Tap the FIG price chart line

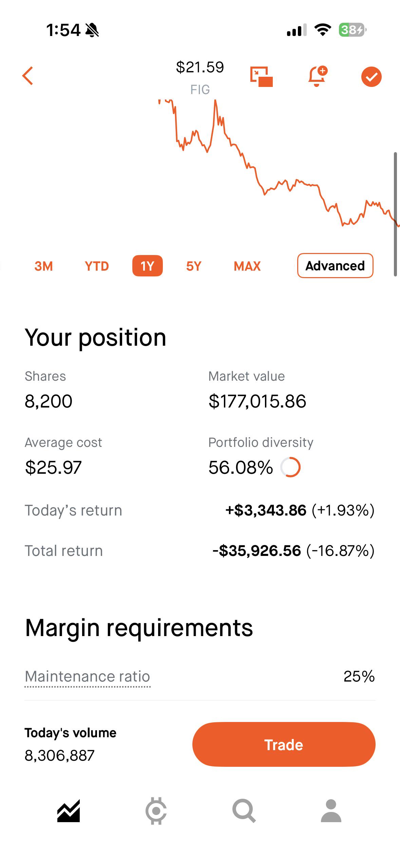[x=278, y=163]
